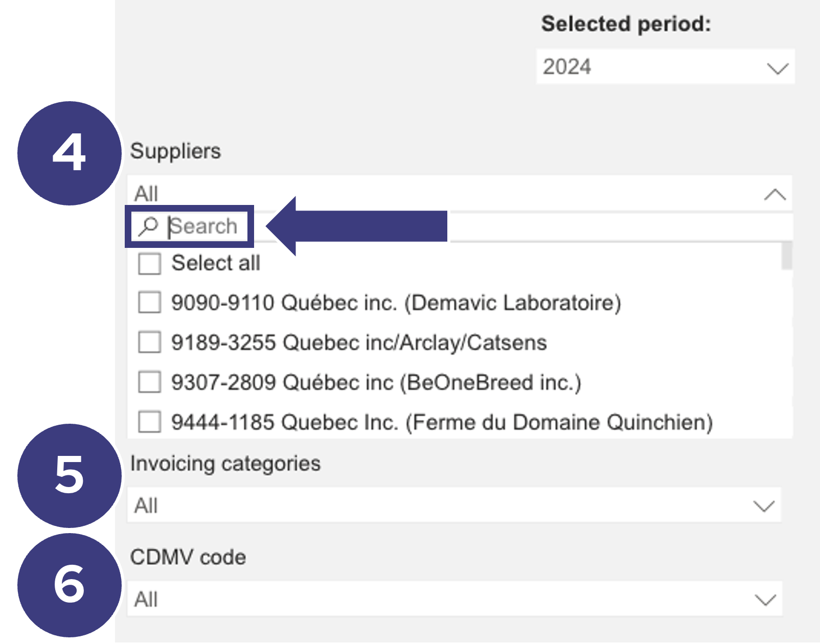Open the Selected period 2024 dropdown
Image resolution: width=820 pixels, height=644 pixels.
665,66
